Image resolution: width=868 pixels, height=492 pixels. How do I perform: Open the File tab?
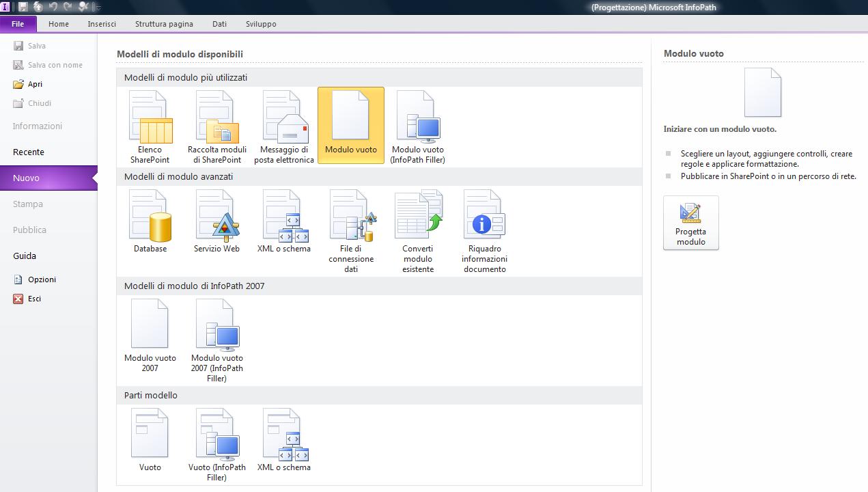18,24
